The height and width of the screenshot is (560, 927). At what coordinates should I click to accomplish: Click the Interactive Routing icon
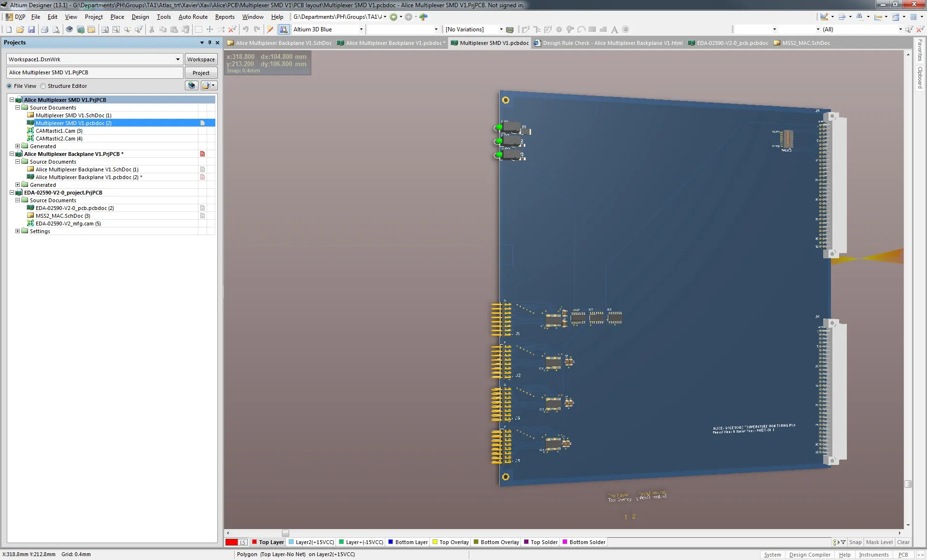coord(526,29)
